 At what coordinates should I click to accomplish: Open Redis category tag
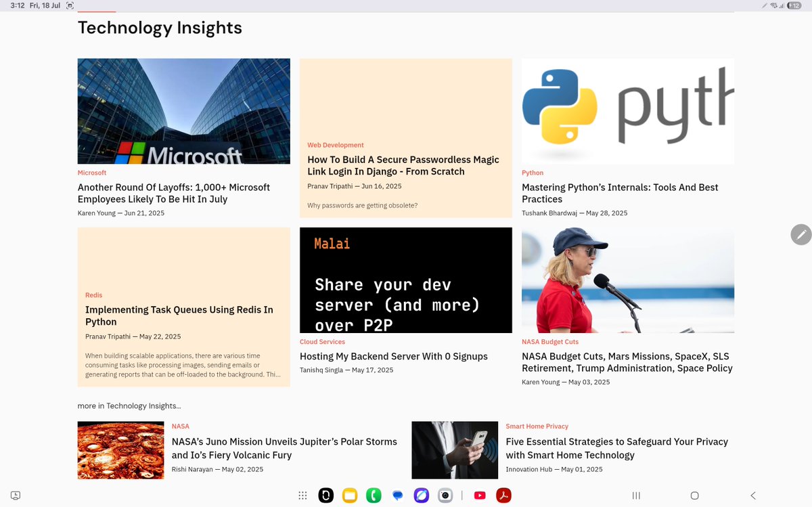coord(94,295)
